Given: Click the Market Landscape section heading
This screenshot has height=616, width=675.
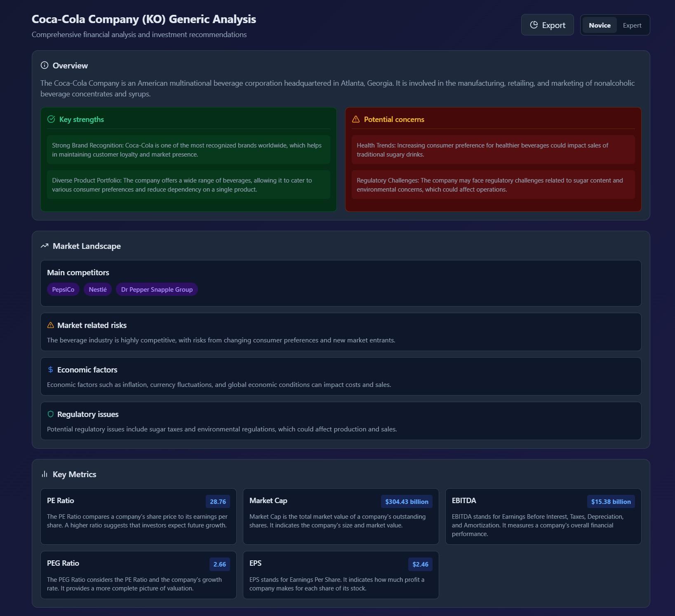Looking at the screenshot, I should point(87,246).
